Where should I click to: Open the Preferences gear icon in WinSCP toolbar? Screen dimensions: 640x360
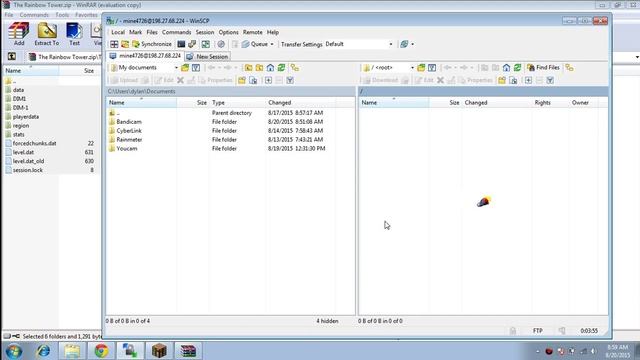pos(221,44)
